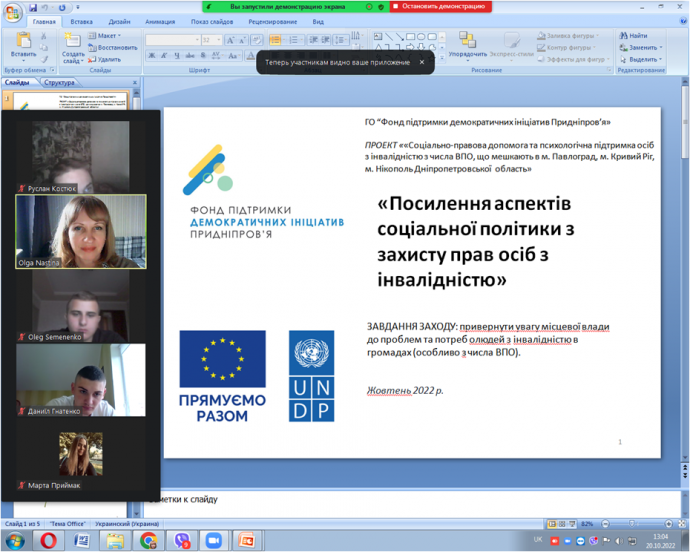Image resolution: width=690 pixels, height=552 pixels.
Task: Click the Create Slide (Создать слайд) icon
Action: pos(73,42)
